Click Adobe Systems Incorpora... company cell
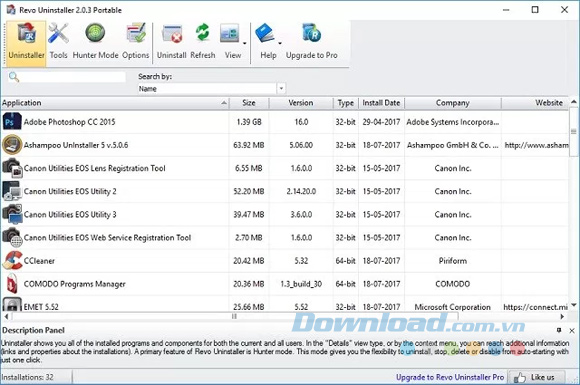The height and width of the screenshot is (385, 580). pyautogui.click(x=453, y=122)
